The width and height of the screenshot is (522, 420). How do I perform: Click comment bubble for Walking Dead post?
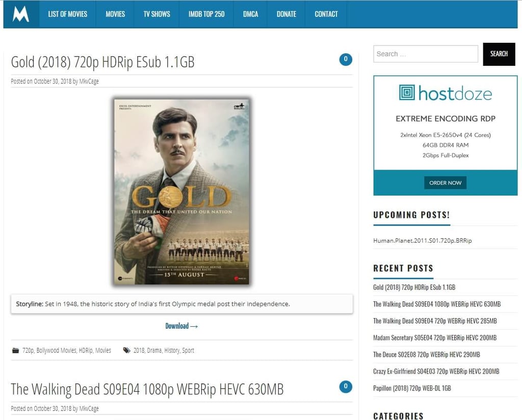click(346, 386)
